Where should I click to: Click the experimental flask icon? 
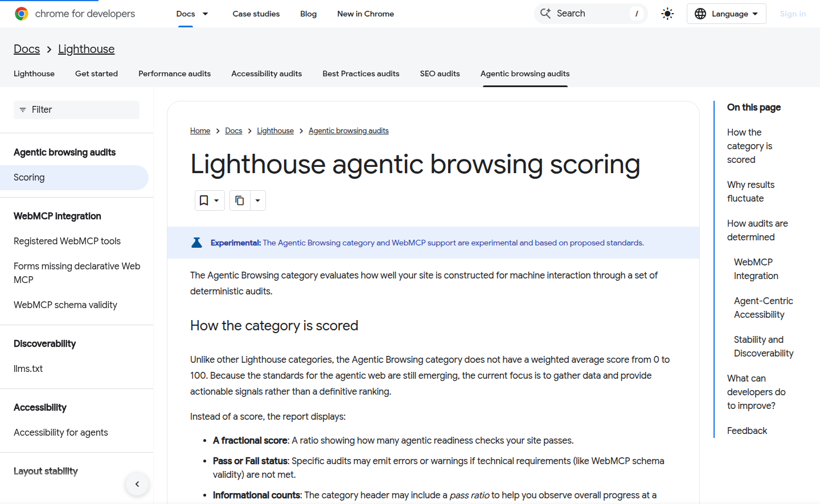(x=196, y=243)
